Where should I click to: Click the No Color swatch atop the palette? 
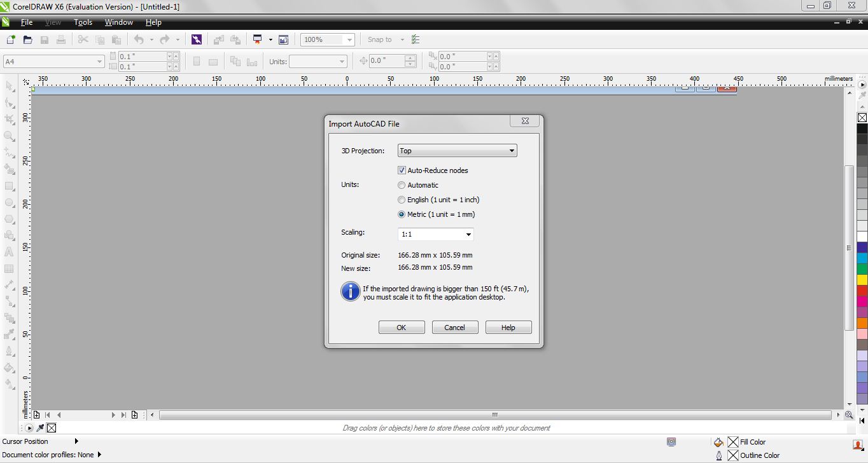click(x=862, y=118)
